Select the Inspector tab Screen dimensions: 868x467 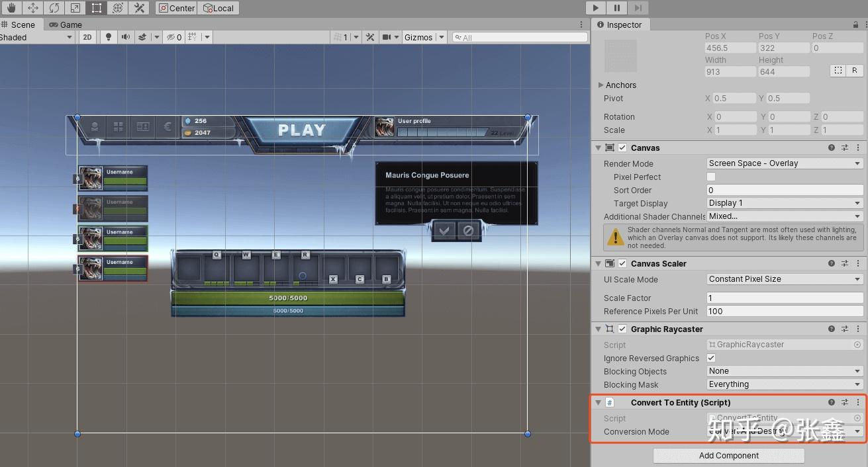tap(620, 24)
